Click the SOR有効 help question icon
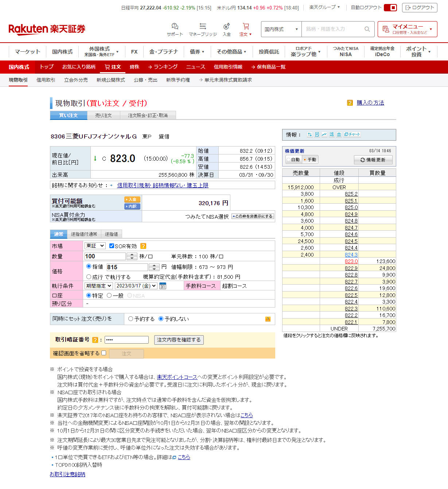Screen dimensions: 448x489 [x=143, y=246]
